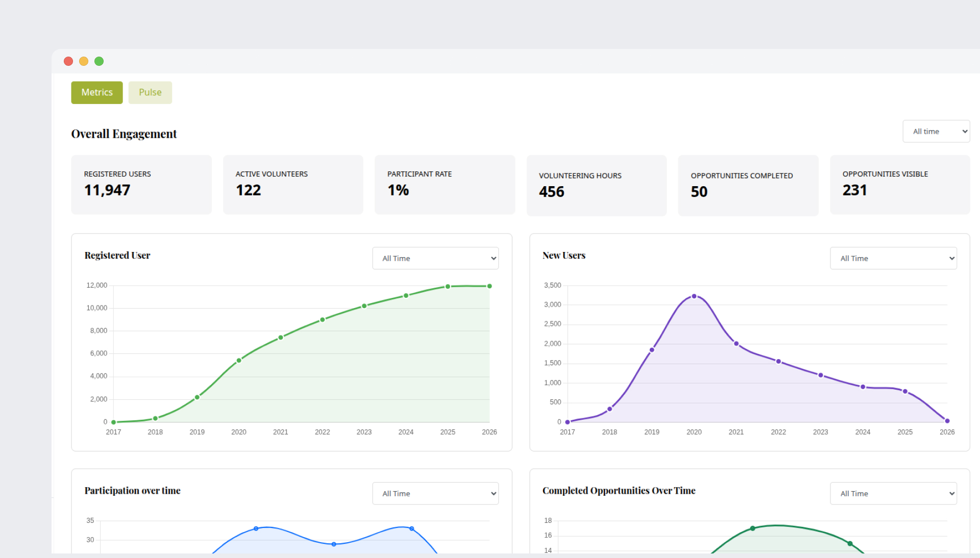Select the Volunteering Hours card
980x558 pixels.
pyautogui.click(x=596, y=186)
